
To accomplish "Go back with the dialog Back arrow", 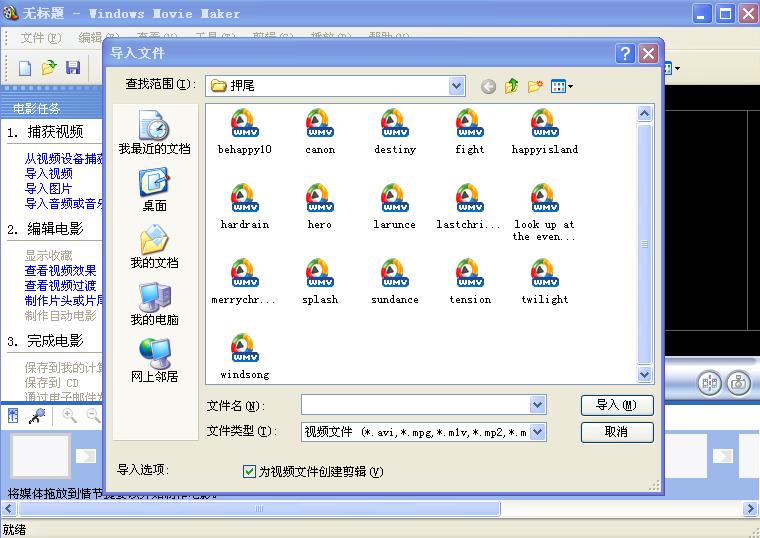I will point(488,86).
